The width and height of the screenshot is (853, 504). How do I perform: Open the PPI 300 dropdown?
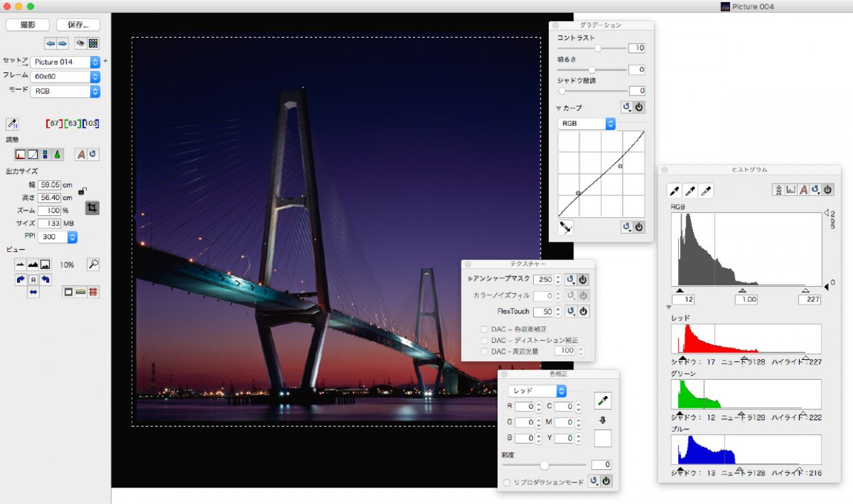point(57,237)
